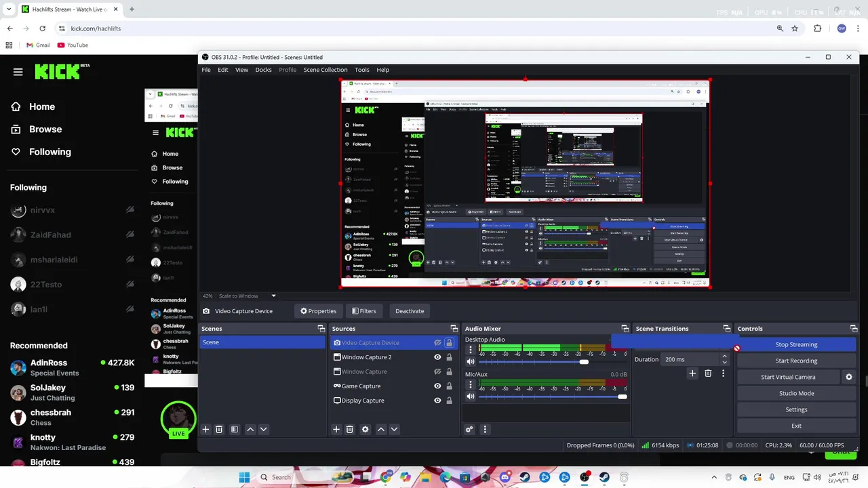Add a new source with the plus icon

coord(336,429)
